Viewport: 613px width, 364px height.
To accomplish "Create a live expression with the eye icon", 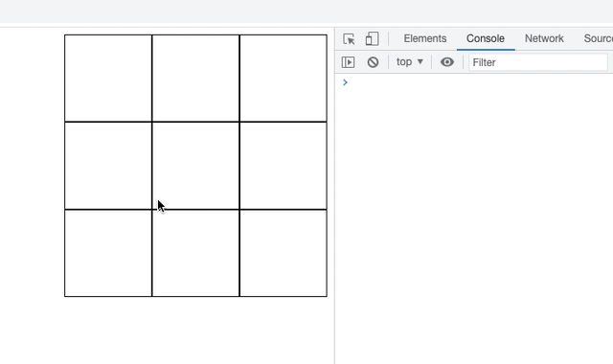I will (447, 62).
